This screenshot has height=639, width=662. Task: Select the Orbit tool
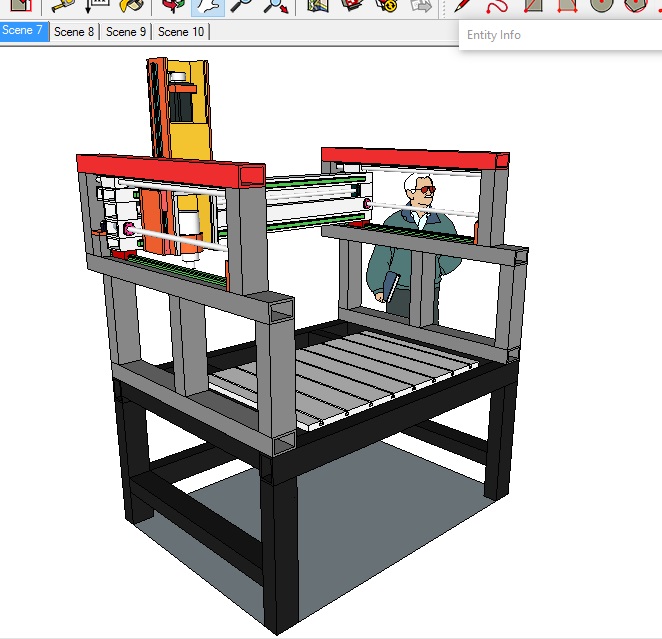click(x=174, y=6)
